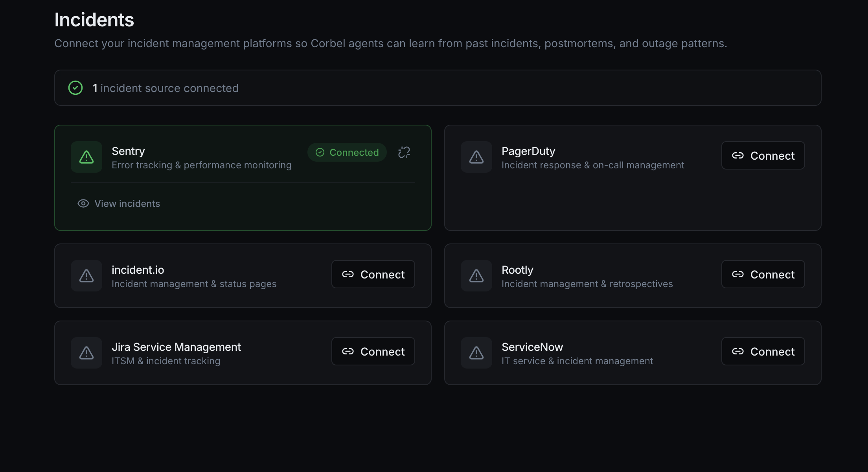The image size is (868, 472).
Task: Connect Rootly
Action: [763, 274]
